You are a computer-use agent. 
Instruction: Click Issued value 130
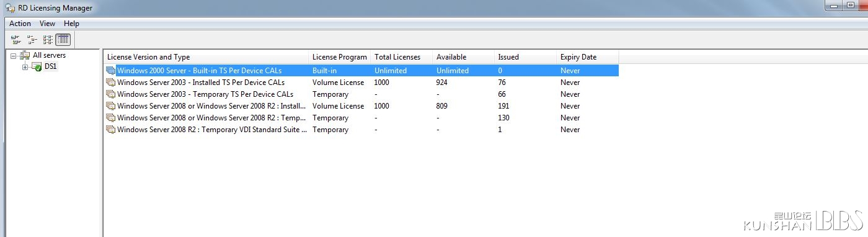(x=504, y=118)
